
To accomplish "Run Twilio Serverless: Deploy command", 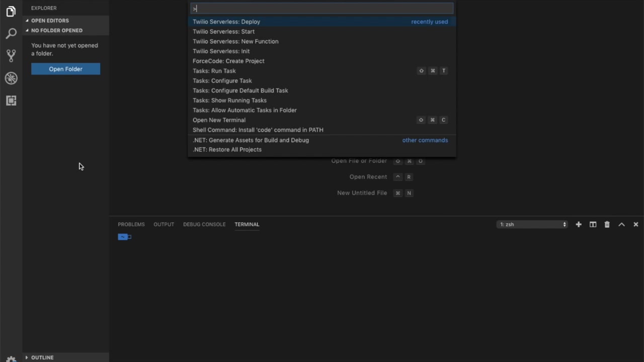I will click(x=322, y=22).
